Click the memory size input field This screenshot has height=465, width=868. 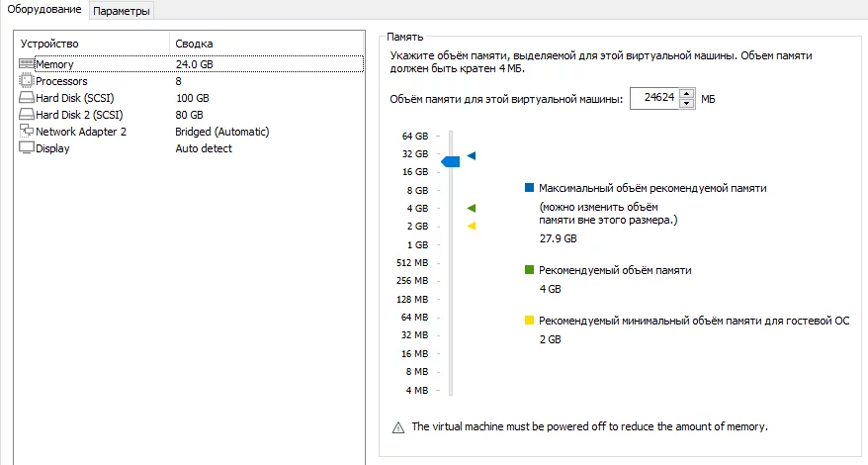(652, 99)
